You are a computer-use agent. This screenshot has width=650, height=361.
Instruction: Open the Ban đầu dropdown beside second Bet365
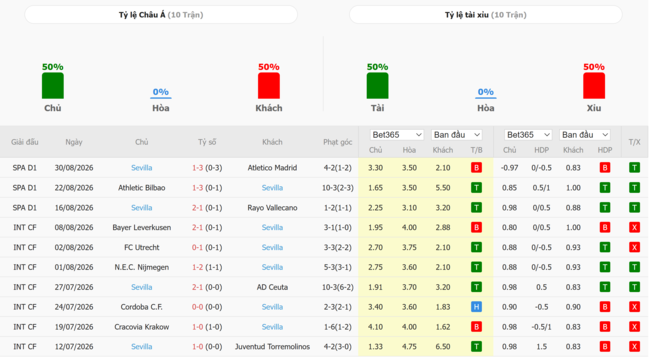pyautogui.click(x=585, y=135)
